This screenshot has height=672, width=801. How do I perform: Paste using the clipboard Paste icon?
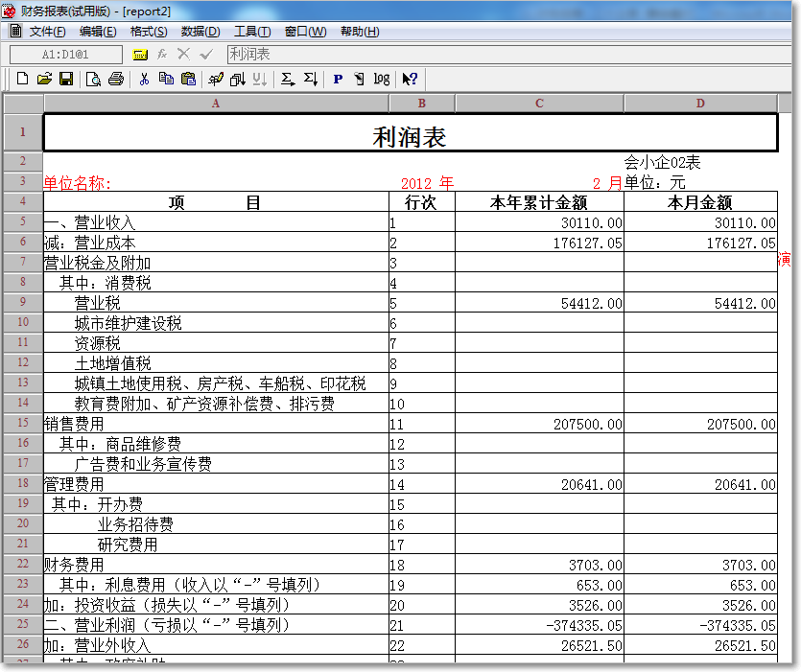[x=192, y=79]
